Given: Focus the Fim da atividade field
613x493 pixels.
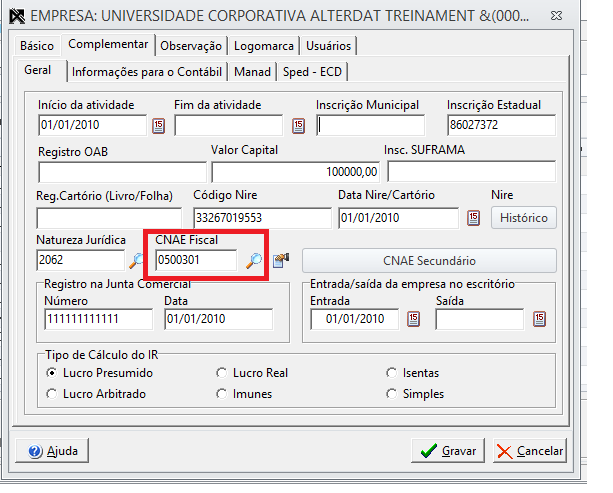Looking at the screenshot, I should 229,125.
